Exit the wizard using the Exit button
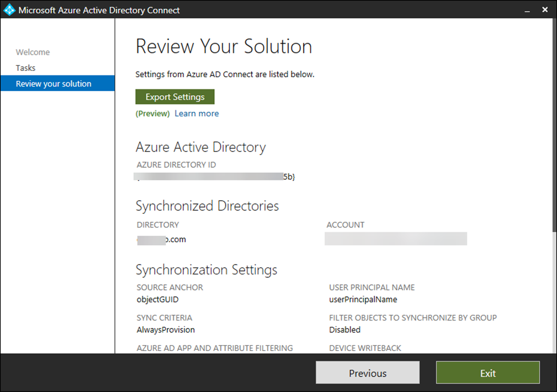The image size is (557, 392). coord(488,373)
